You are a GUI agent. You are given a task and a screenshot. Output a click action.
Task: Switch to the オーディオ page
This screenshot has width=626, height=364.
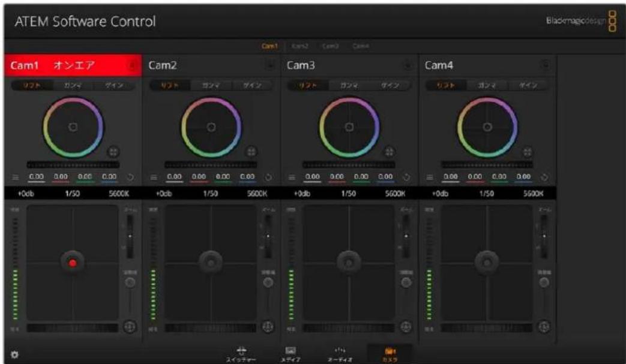(x=340, y=354)
